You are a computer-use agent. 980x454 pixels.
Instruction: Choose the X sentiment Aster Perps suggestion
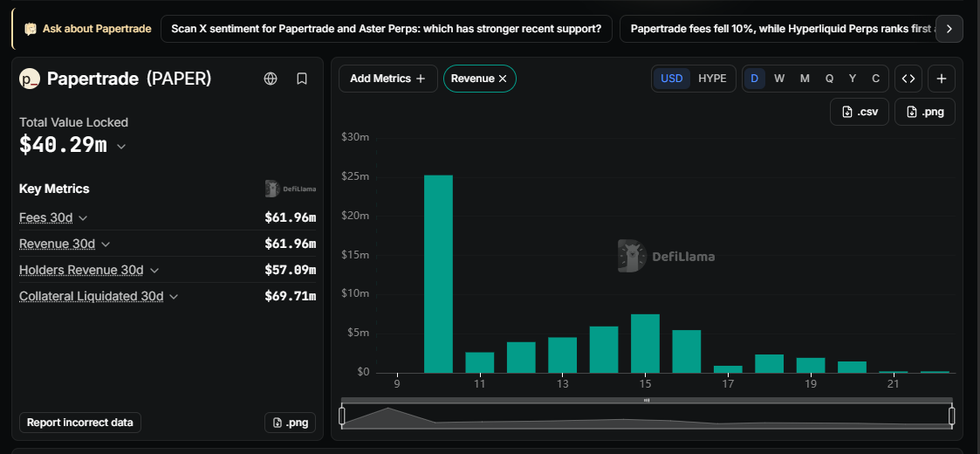coord(387,29)
